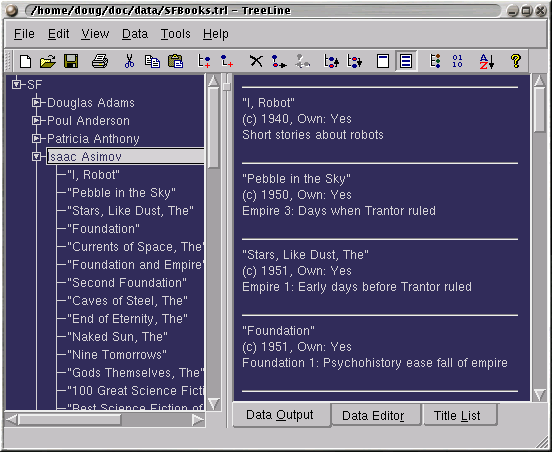Sort nodes with A-Z icon

(x=487, y=62)
